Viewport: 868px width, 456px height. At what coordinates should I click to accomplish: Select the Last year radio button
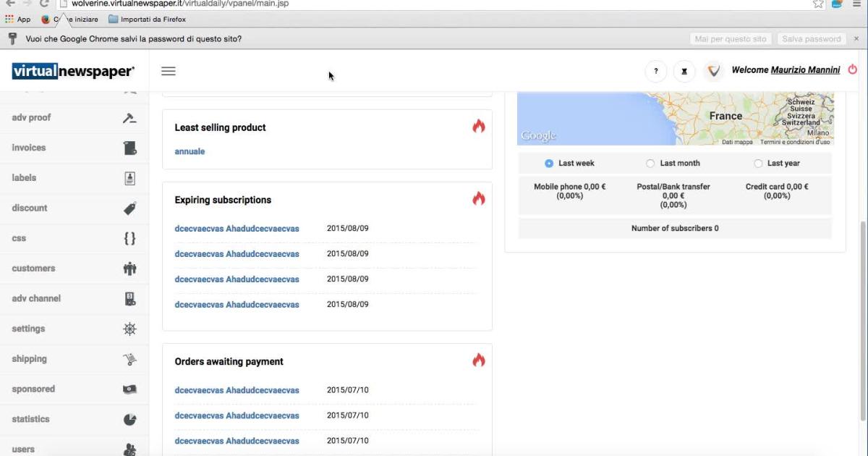tap(758, 164)
